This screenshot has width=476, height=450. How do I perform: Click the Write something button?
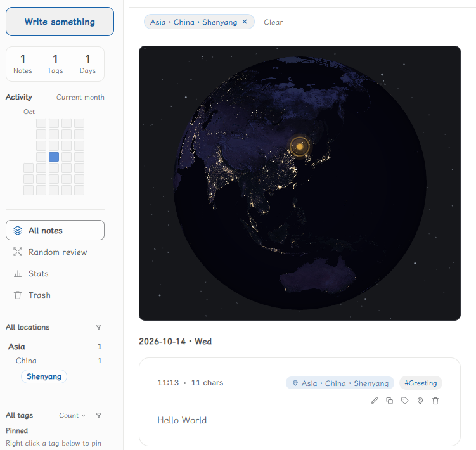60,22
